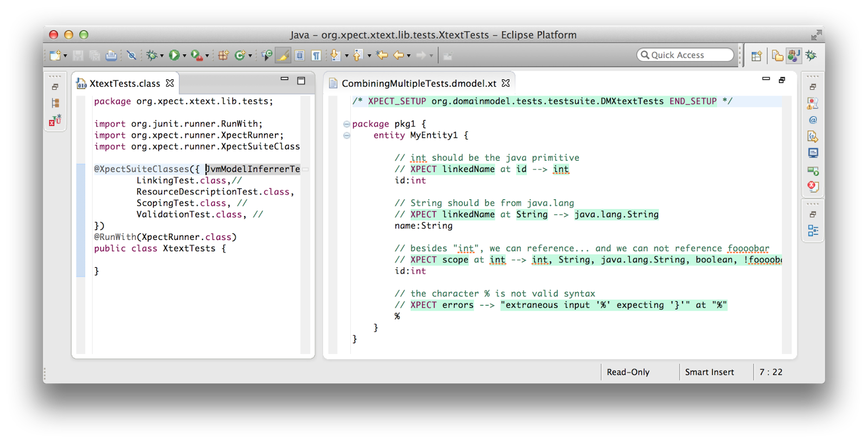Click the 'java.lang.String' highlighted expectation
The height and width of the screenshot is (443, 868).
pos(616,214)
